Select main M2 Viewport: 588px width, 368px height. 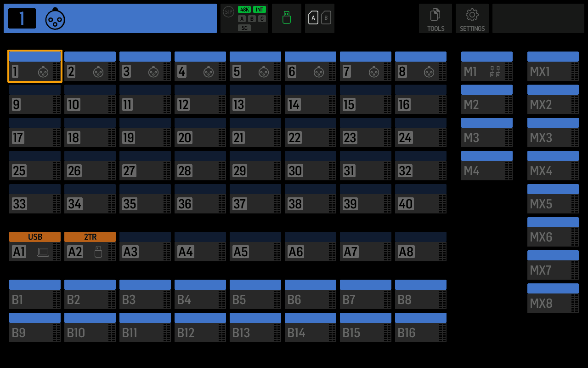coord(487,99)
